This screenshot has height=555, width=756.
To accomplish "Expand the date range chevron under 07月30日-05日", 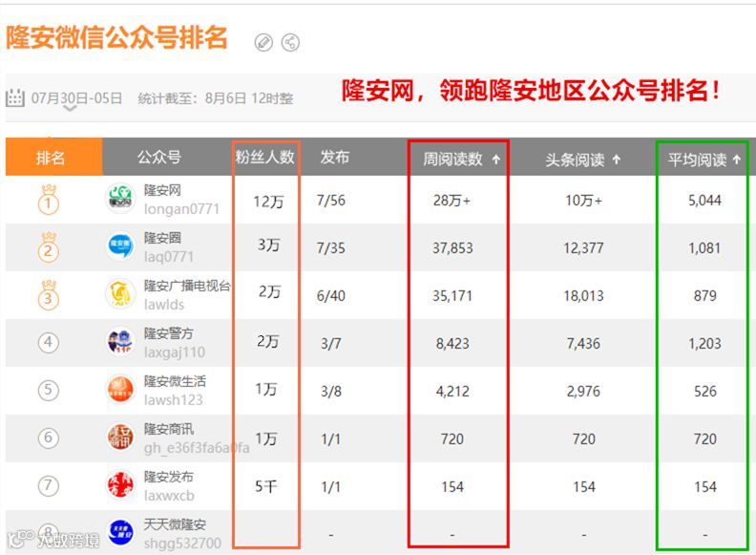I will click(70, 109).
